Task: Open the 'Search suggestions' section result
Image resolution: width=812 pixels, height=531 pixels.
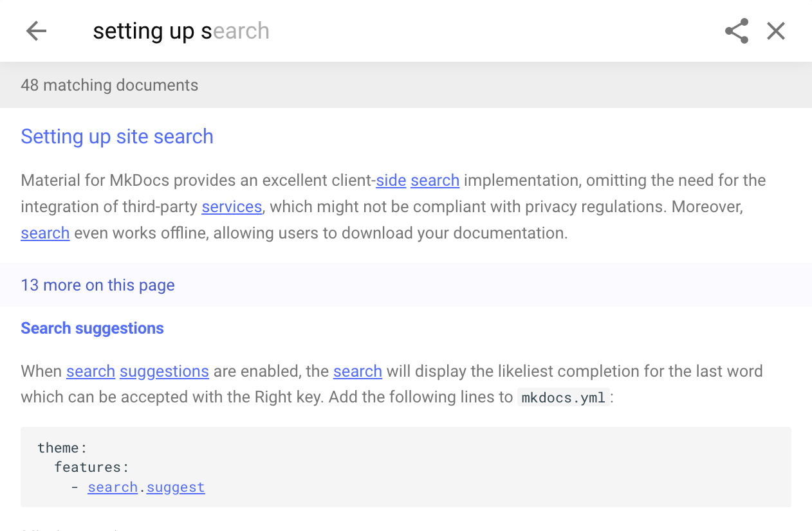Action: pos(92,328)
